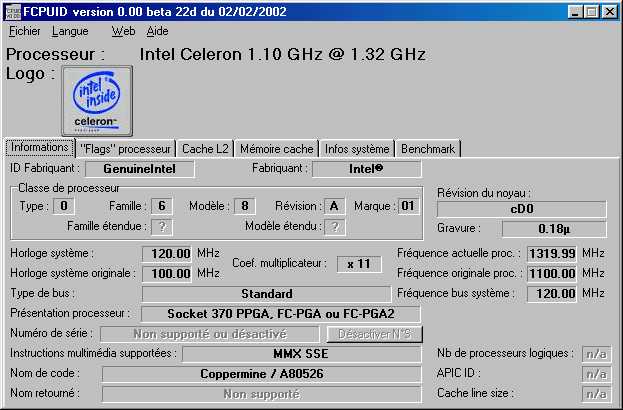The width and height of the screenshot is (623, 410).
Task: Maximize the FCPUID window
Action: click(591, 12)
